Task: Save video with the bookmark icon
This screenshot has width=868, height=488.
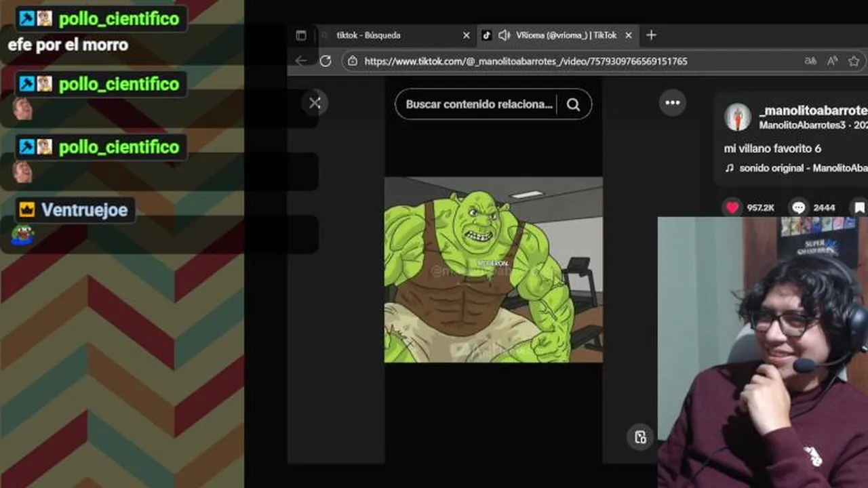Action: 860,207
